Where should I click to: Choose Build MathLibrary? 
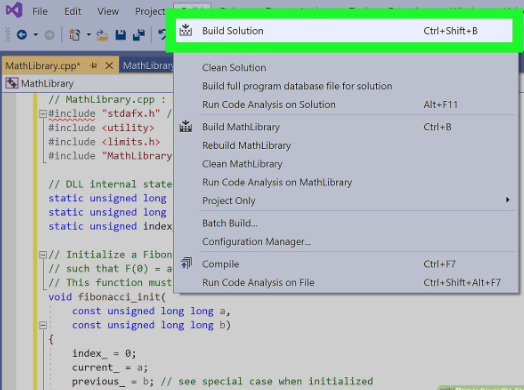pyautogui.click(x=346, y=127)
